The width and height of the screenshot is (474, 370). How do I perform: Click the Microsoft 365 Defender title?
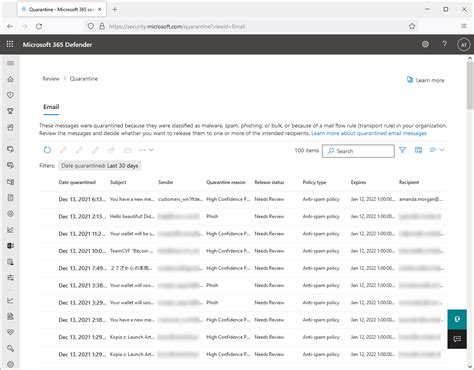(57, 45)
